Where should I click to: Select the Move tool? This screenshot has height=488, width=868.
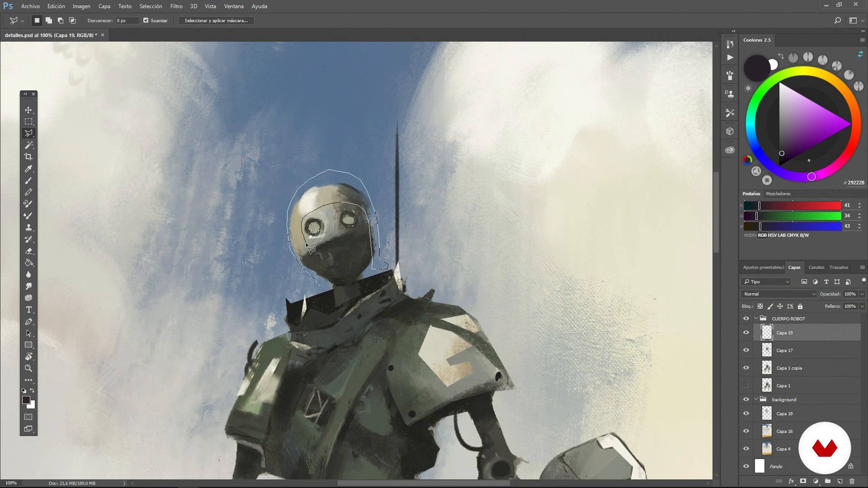(x=28, y=110)
